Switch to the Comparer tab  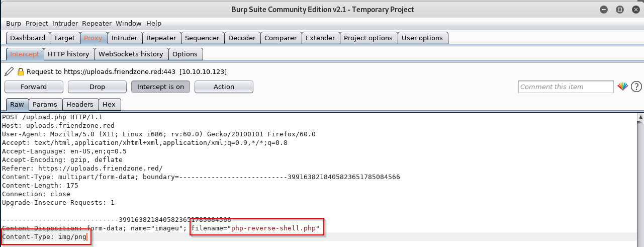tap(281, 38)
